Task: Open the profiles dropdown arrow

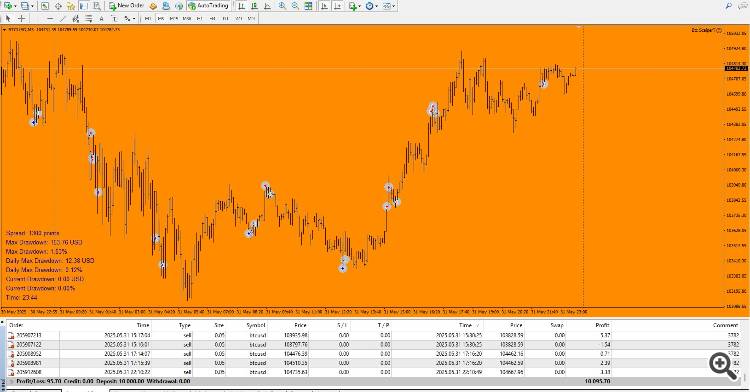Action: [32, 7]
